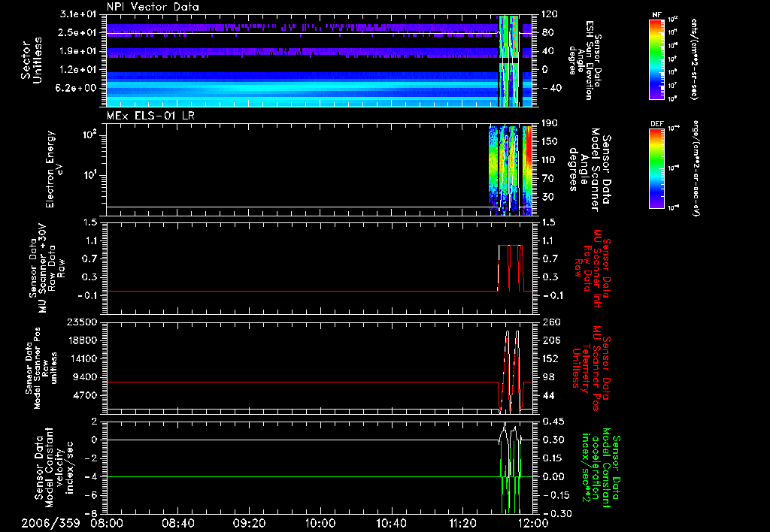Select the 11:20 time axis label
The height and width of the screenshot is (532, 770).
(462, 523)
